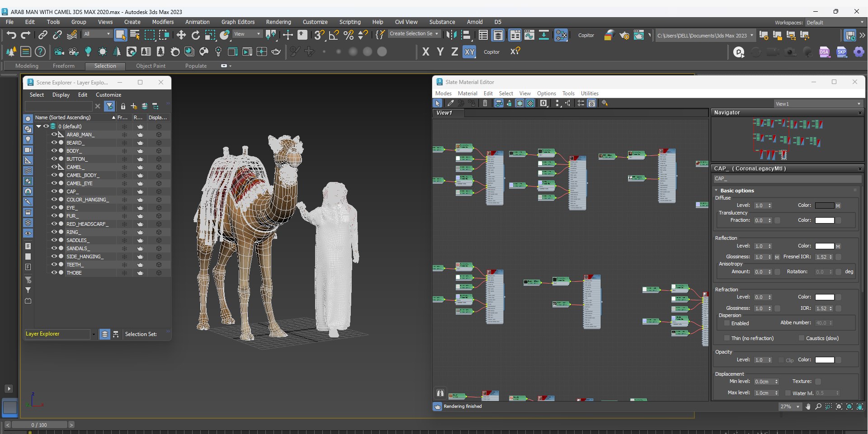Screen dimensions: 868x434
Task: Click the binoculars search icon in View1
Action: (440, 393)
